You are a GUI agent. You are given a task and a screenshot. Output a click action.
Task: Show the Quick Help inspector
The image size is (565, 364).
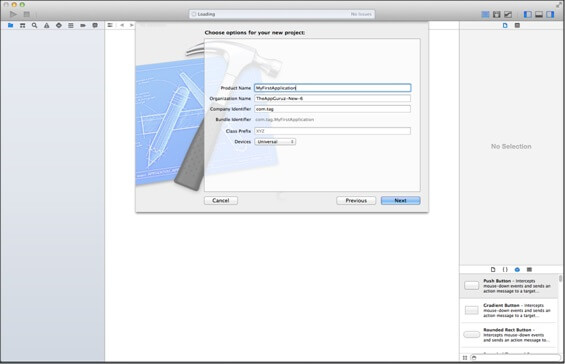coord(517,25)
